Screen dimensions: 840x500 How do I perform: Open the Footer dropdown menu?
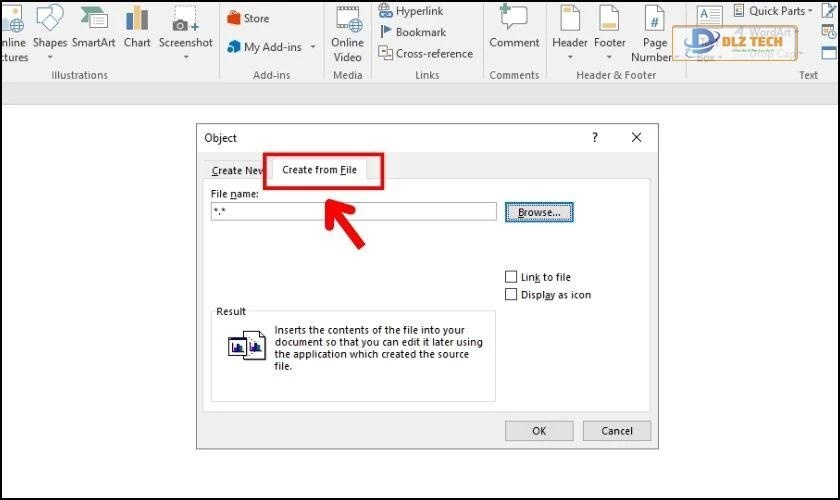tap(609, 57)
